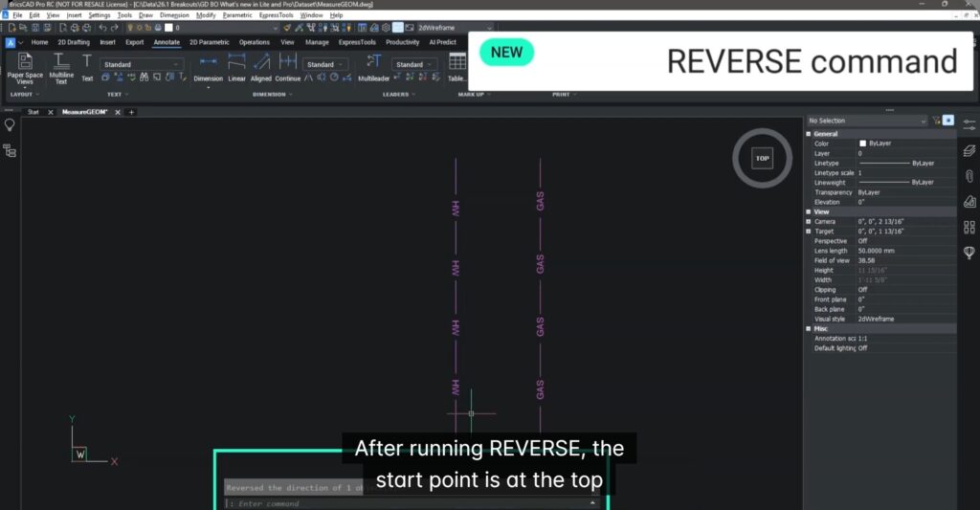This screenshot has width=980, height=510.
Task: Click the Linear dimension tool
Action: pos(236,67)
